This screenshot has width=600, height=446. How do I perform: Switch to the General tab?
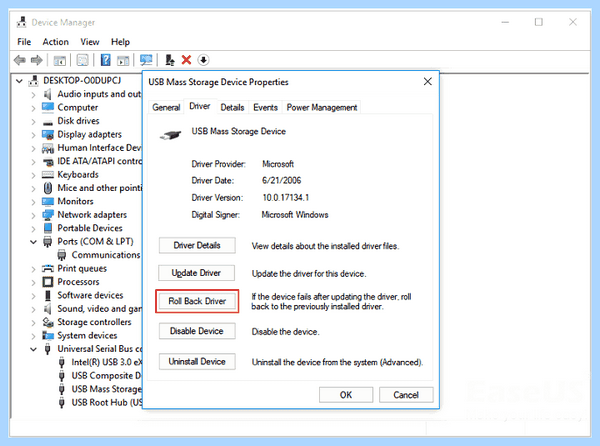(166, 107)
